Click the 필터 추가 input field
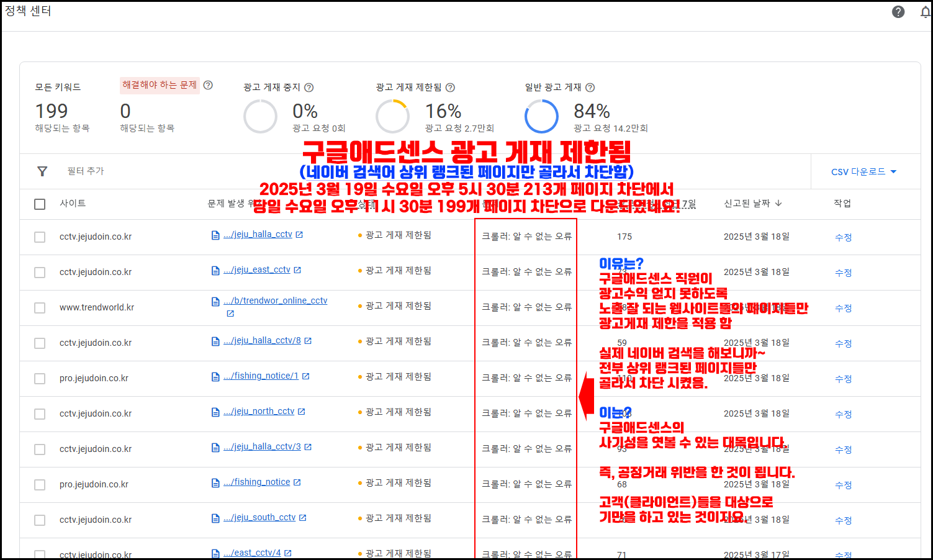This screenshot has width=933, height=560. point(86,171)
